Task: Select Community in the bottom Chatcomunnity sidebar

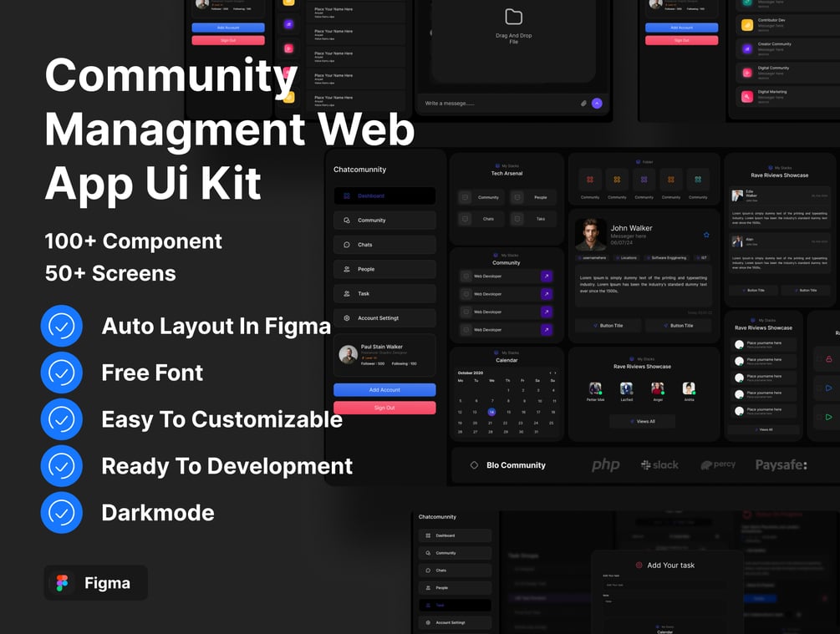Action: [455, 553]
